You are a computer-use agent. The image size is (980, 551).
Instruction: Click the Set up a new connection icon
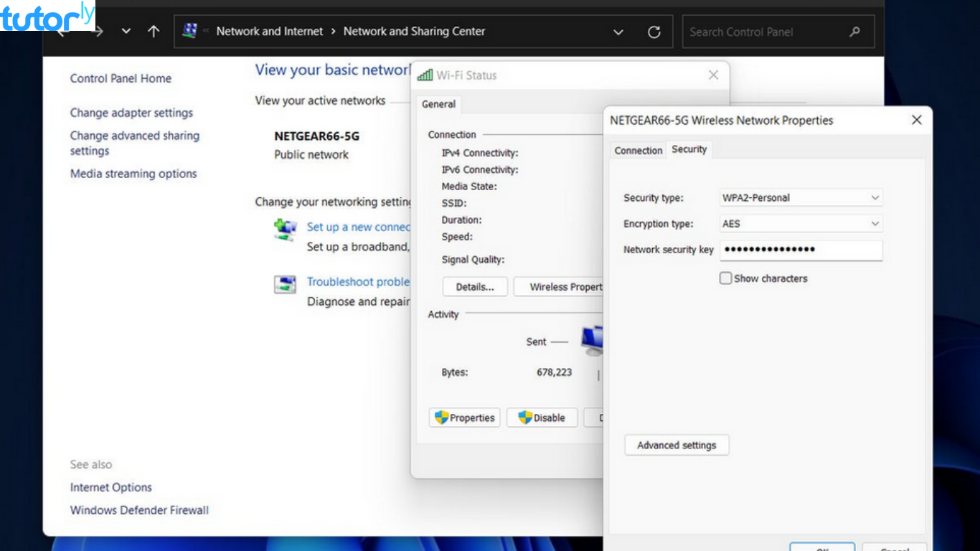coord(285,230)
